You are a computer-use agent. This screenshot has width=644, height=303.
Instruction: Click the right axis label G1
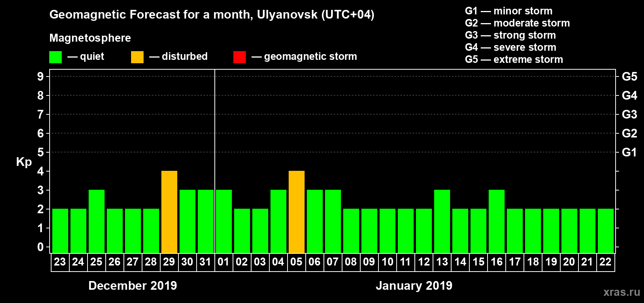coord(630,152)
